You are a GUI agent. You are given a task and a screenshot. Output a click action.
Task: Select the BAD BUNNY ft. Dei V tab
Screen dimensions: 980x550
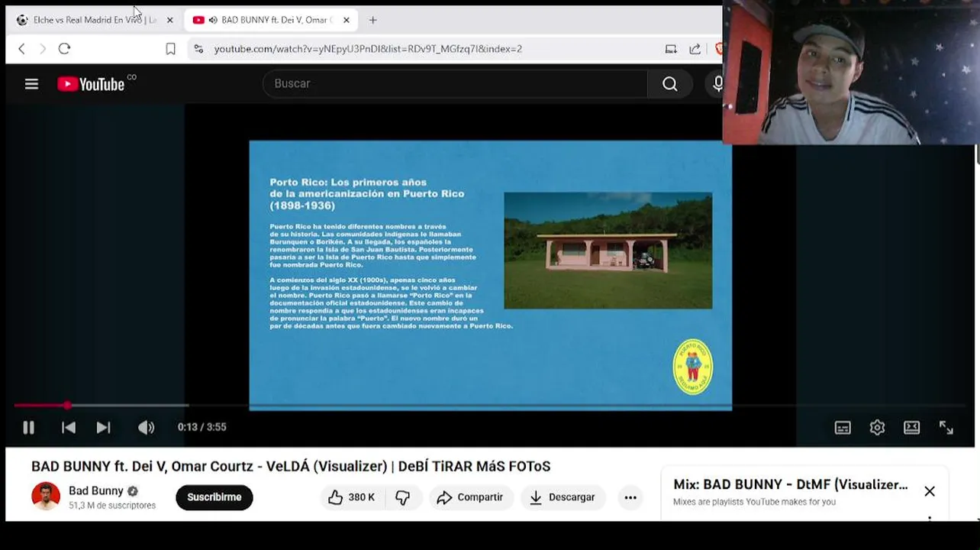pyautogui.click(x=272, y=20)
